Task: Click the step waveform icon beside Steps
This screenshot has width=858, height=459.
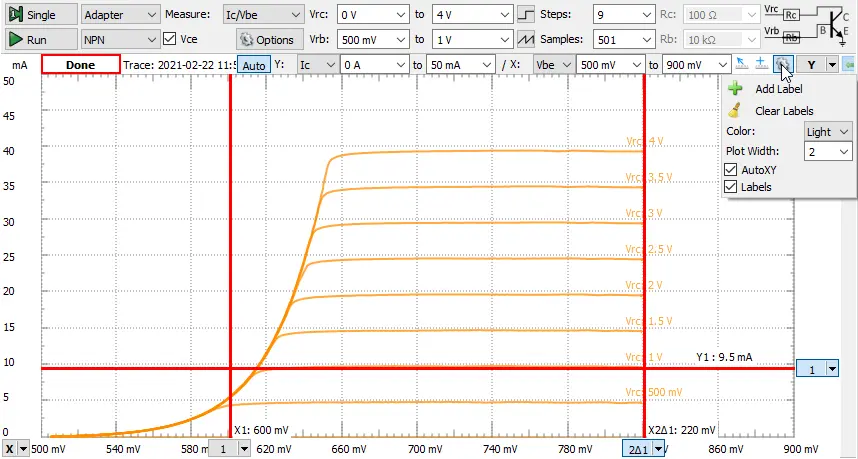Action: tap(526, 14)
